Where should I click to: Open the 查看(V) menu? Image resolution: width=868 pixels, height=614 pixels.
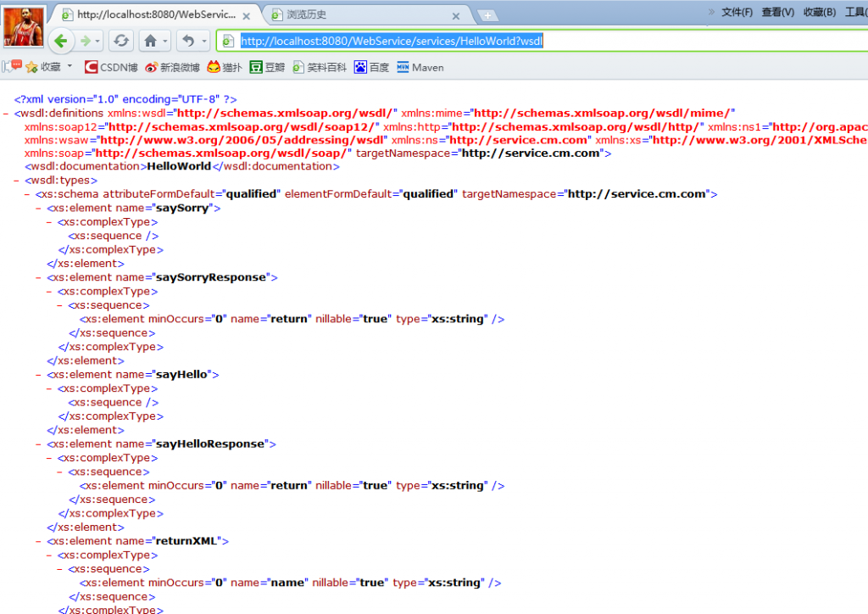777,12
